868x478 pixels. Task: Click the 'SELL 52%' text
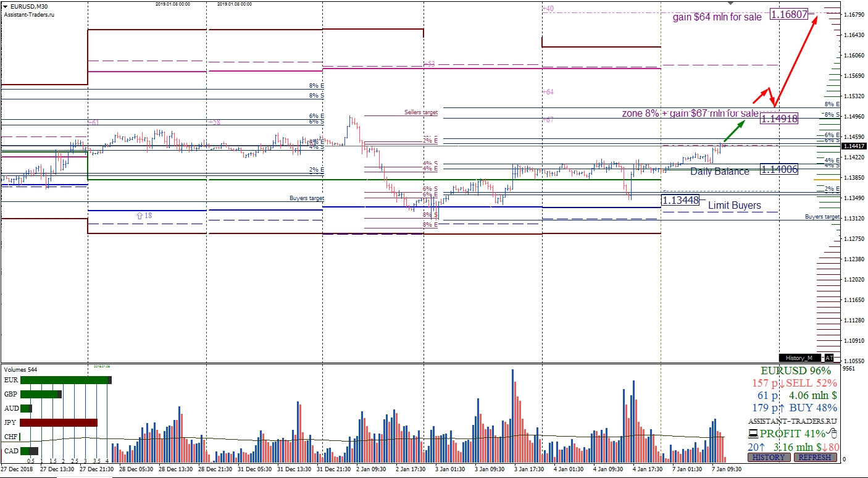812,384
